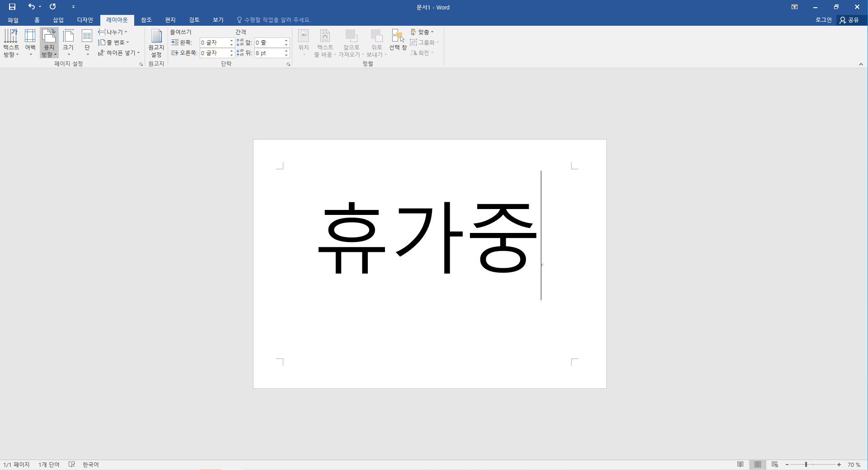Open the Undo history dropdown arrow
The height and width of the screenshot is (470, 868).
tap(40, 7)
